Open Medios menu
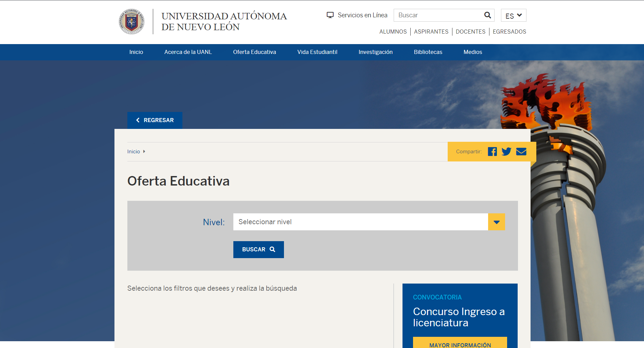Screen dimensions: 644x348 click(x=473, y=52)
